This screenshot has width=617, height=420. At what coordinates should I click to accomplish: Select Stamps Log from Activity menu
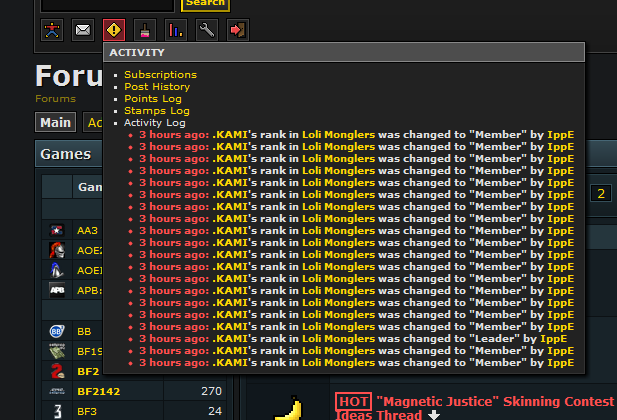click(x=156, y=111)
